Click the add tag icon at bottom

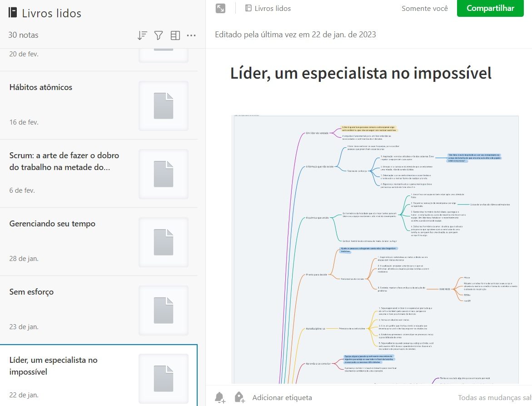[x=239, y=397]
